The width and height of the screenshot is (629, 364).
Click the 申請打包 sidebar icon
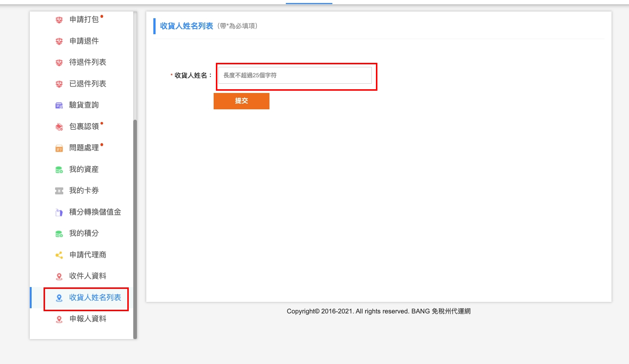pos(59,20)
